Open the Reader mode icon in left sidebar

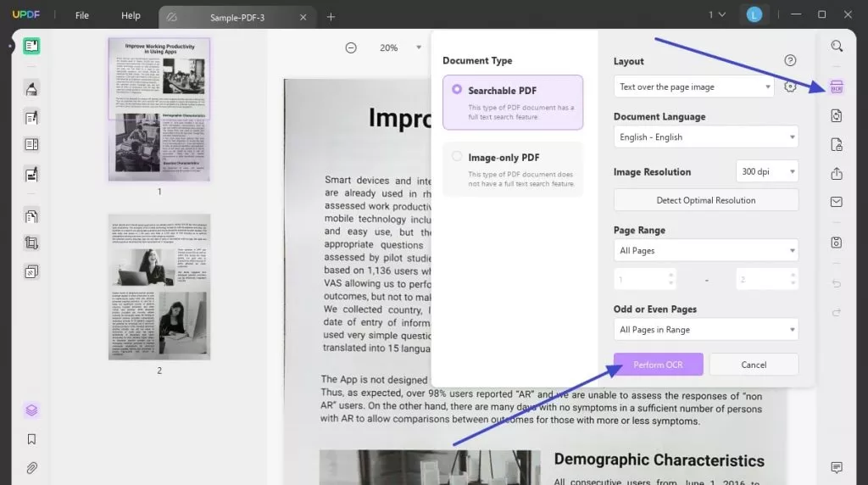(x=31, y=46)
